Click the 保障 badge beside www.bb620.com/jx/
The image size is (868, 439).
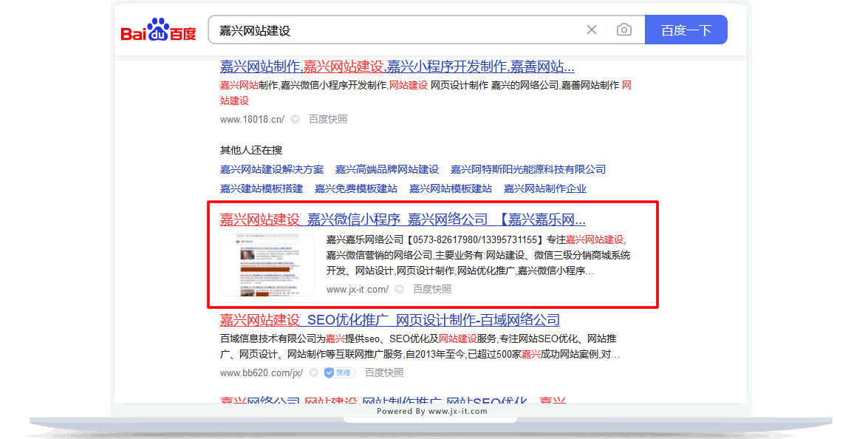[338, 373]
